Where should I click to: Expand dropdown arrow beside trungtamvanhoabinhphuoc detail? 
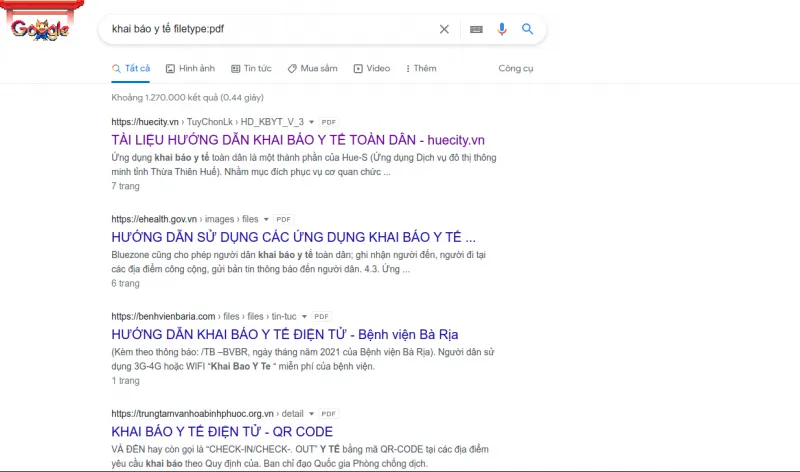click(x=311, y=414)
